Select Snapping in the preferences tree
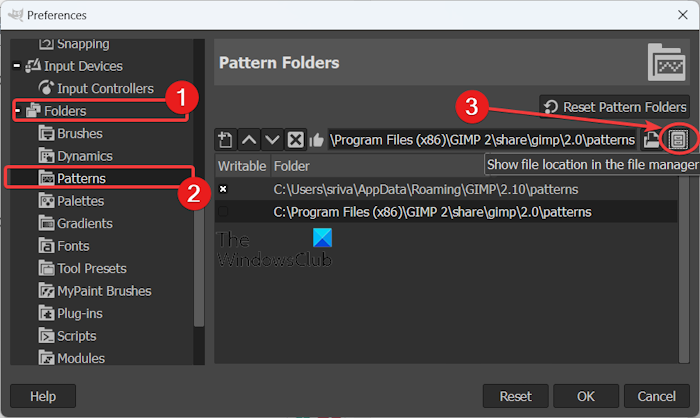Screen dimensions: 700x418 [83, 44]
